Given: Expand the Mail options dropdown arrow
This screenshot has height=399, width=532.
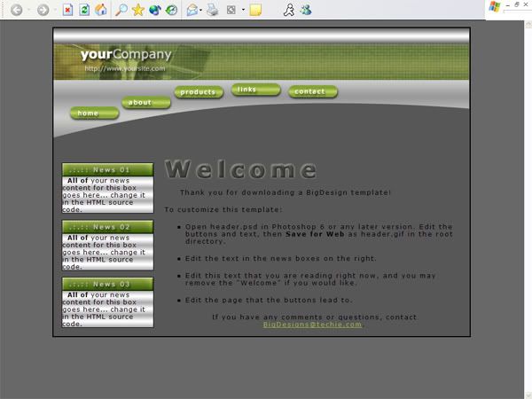Looking at the screenshot, I should point(202,11).
